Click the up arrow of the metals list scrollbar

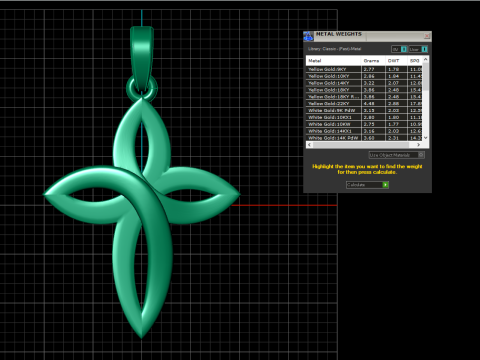pyautogui.click(x=425, y=59)
